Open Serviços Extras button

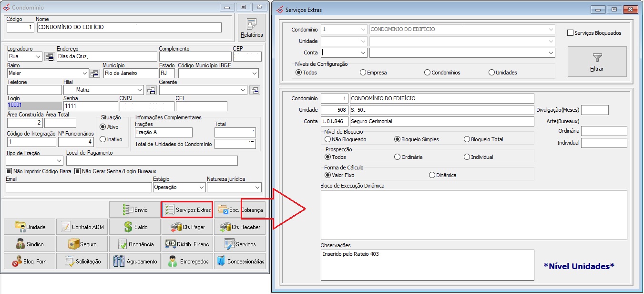click(187, 210)
